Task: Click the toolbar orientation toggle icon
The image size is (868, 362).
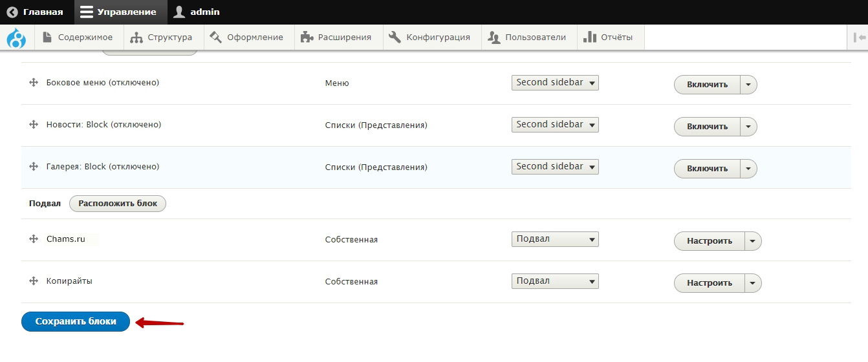Action: point(860,37)
